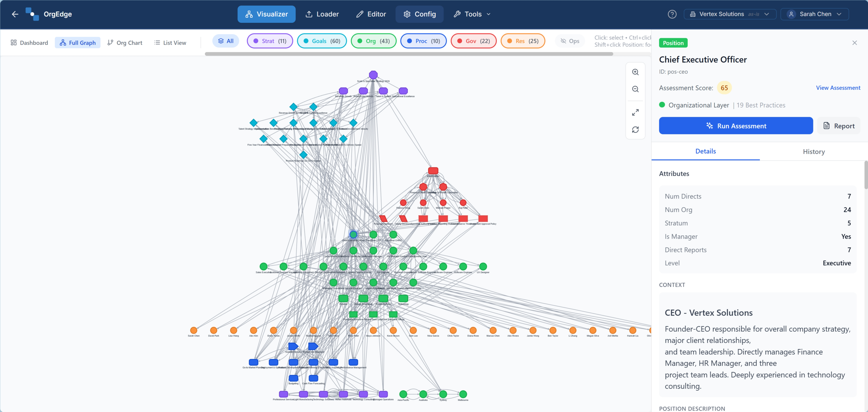Open View Assessment link
Viewport: 868px width, 412px height.
pos(838,88)
